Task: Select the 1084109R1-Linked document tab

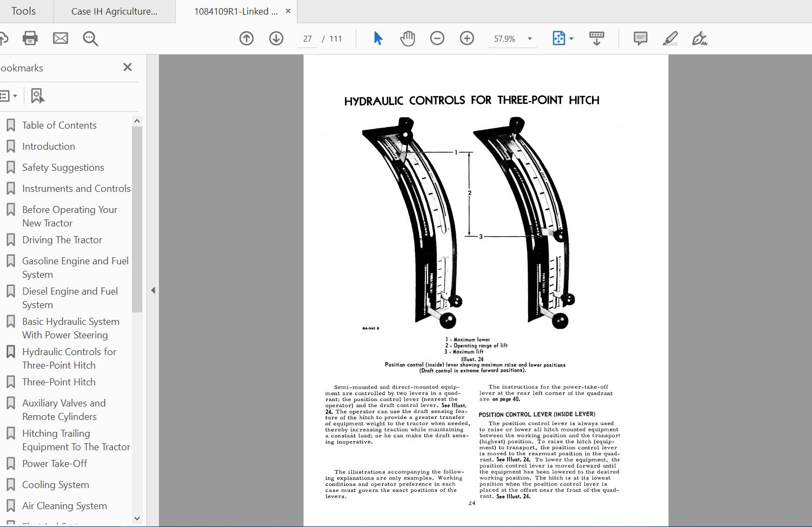Action: coord(236,11)
